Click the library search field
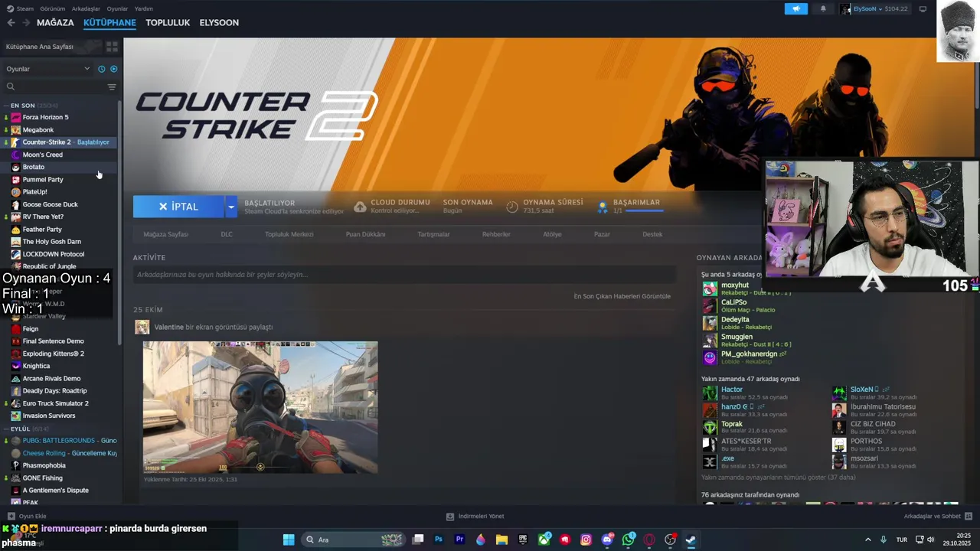 (54, 87)
